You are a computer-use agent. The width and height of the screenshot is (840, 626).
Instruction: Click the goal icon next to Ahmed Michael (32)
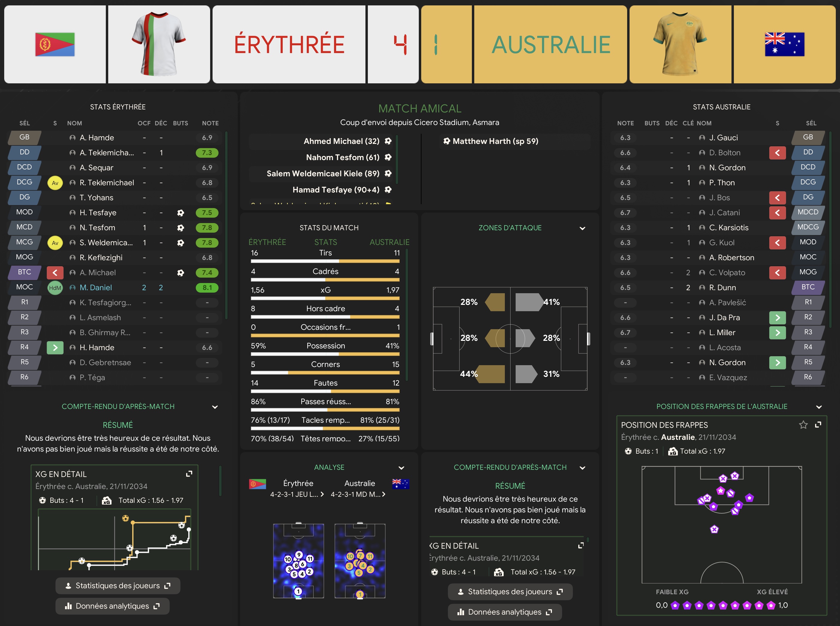tap(388, 141)
